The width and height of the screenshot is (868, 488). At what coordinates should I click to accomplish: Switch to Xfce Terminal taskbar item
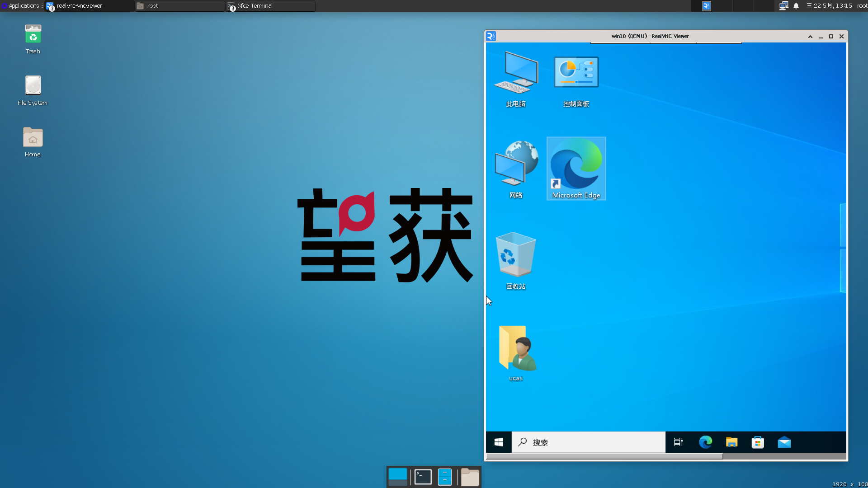pyautogui.click(x=270, y=6)
